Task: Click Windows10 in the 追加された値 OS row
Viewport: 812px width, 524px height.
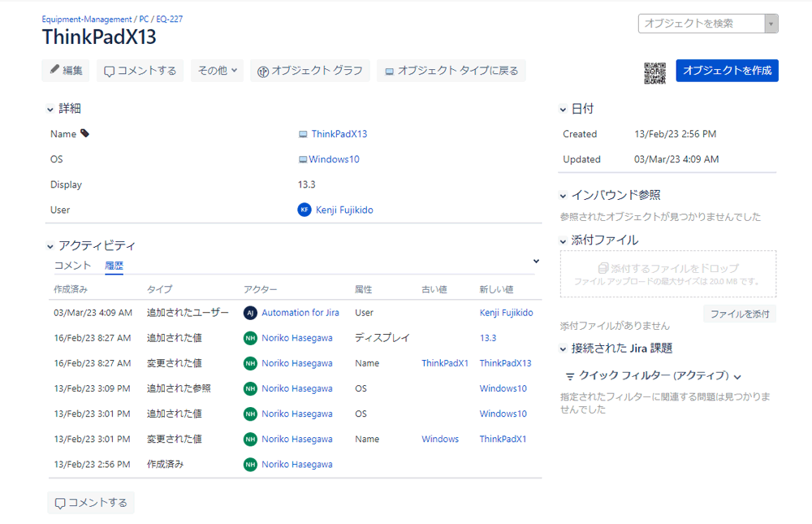Action: coord(503,414)
